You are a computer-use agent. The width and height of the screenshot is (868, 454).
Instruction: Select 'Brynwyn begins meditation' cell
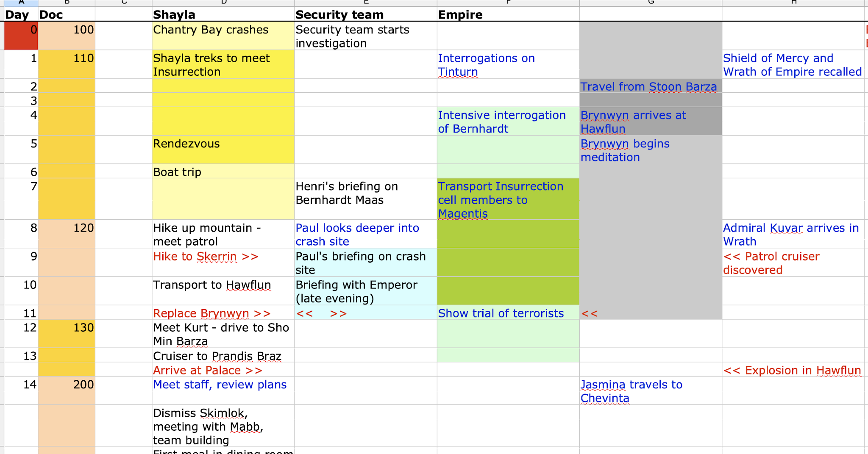pos(651,149)
